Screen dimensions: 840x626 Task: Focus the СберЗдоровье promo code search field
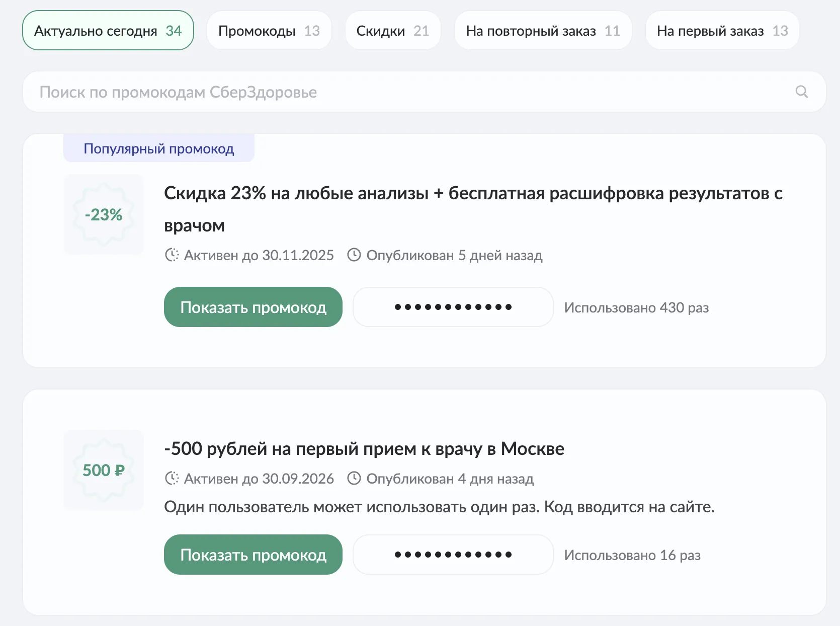(402, 92)
